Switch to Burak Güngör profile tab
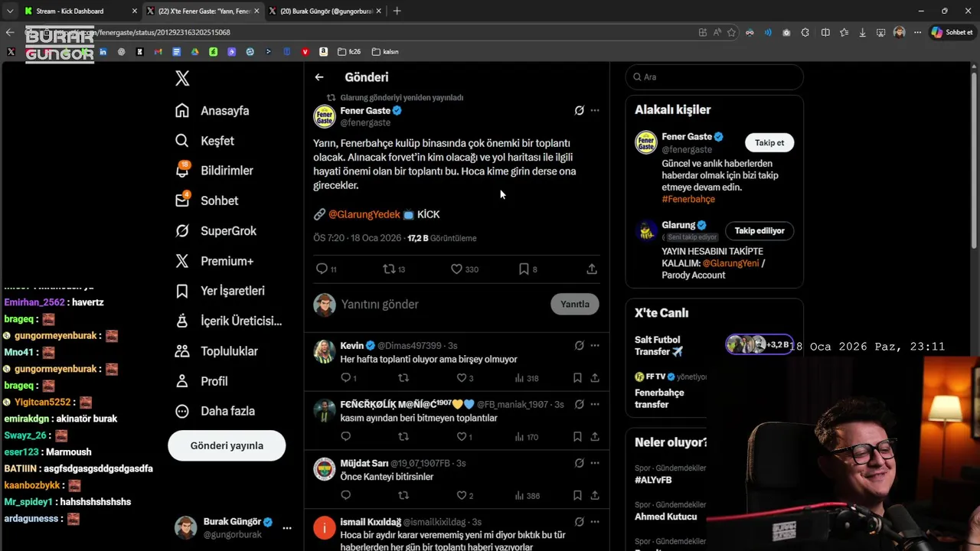 pyautogui.click(x=325, y=11)
